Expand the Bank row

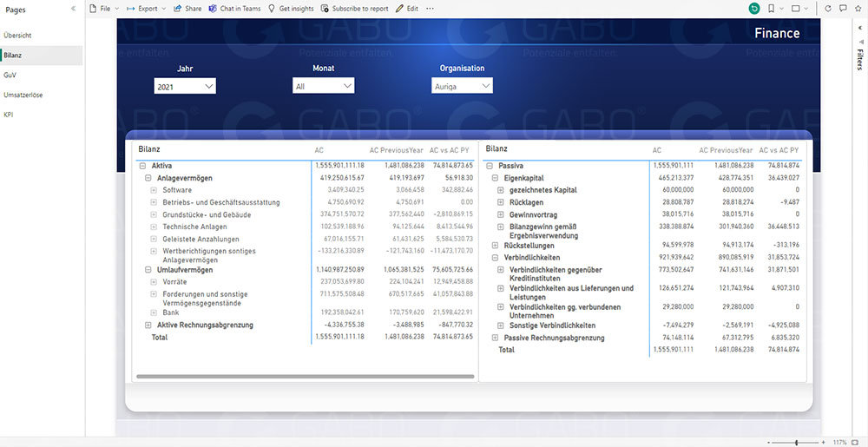[154, 313]
